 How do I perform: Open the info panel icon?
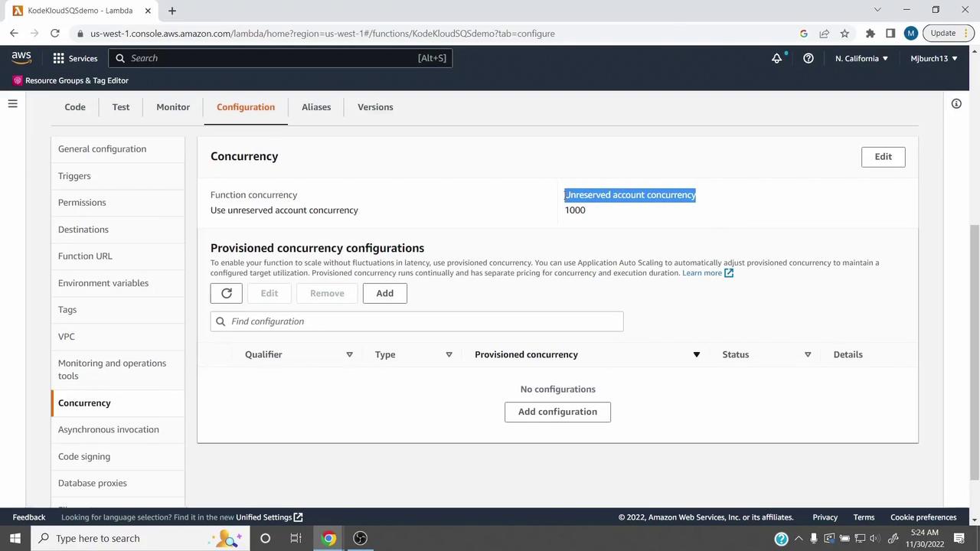[x=956, y=104]
